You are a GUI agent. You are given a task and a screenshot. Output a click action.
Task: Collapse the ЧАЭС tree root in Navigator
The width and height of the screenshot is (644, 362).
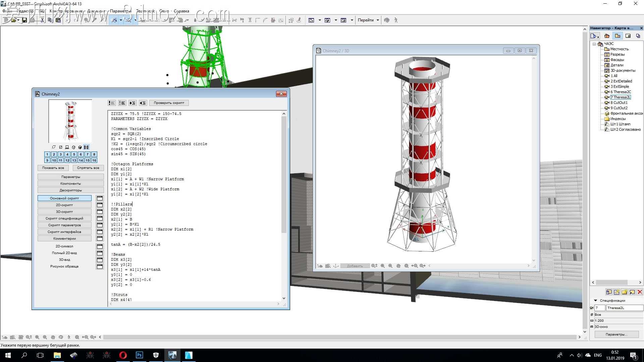coord(594,44)
